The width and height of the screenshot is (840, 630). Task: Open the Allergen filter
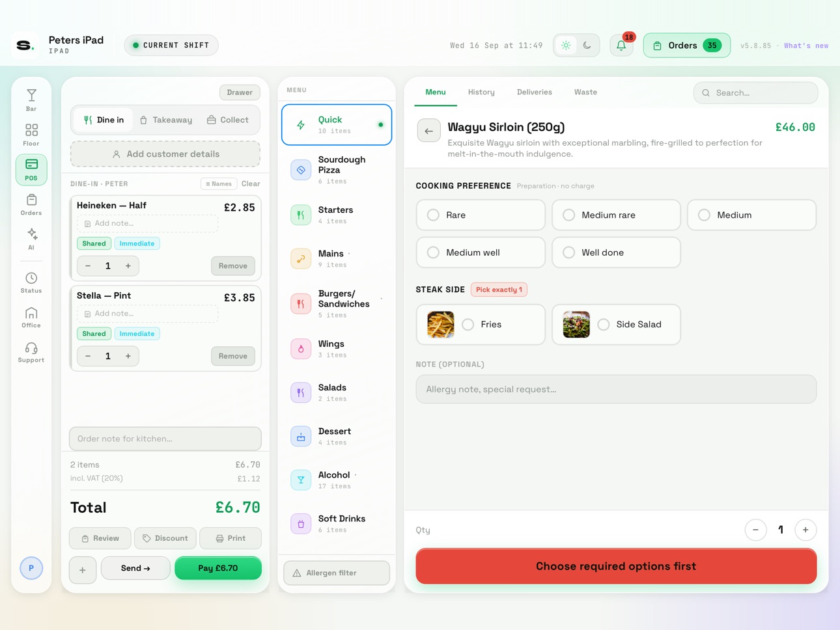337,573
